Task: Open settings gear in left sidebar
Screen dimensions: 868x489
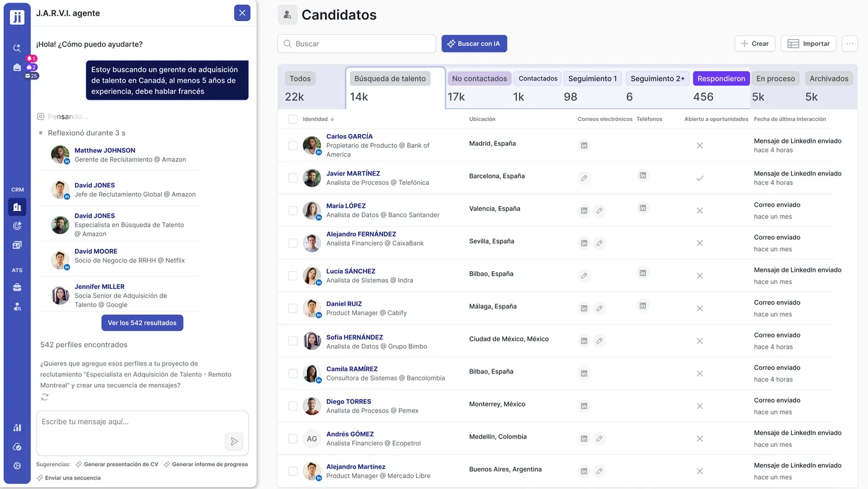Action: pyautogui.click(x=17, y=465)
